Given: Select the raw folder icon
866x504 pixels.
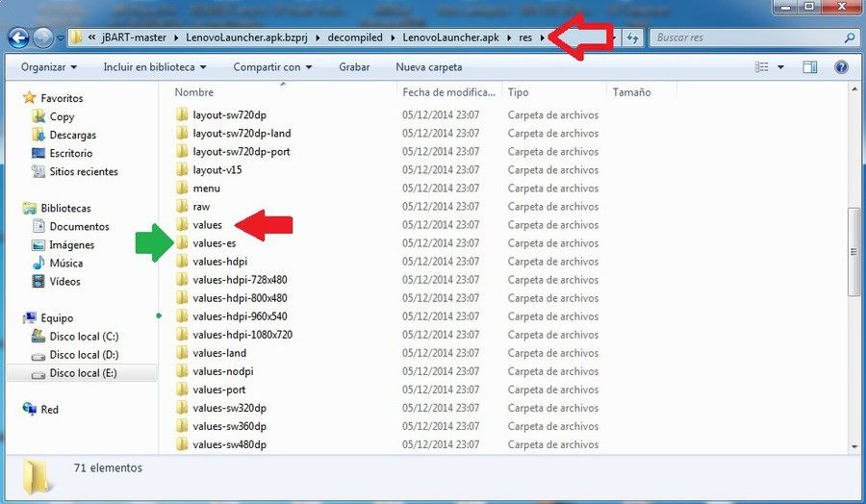Looking at the screenshot, I should coord(182,206).
